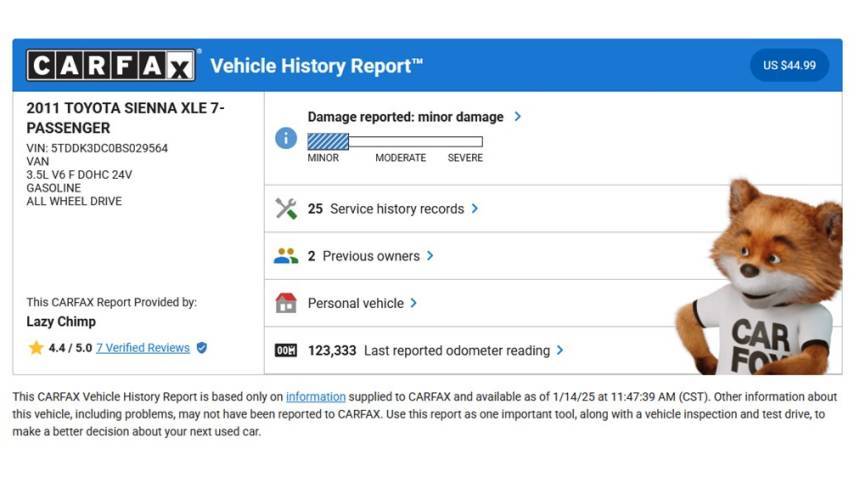Expand the Service history records chevron
The height and width of the screenshot is (484, 860).
click(475, 209)
